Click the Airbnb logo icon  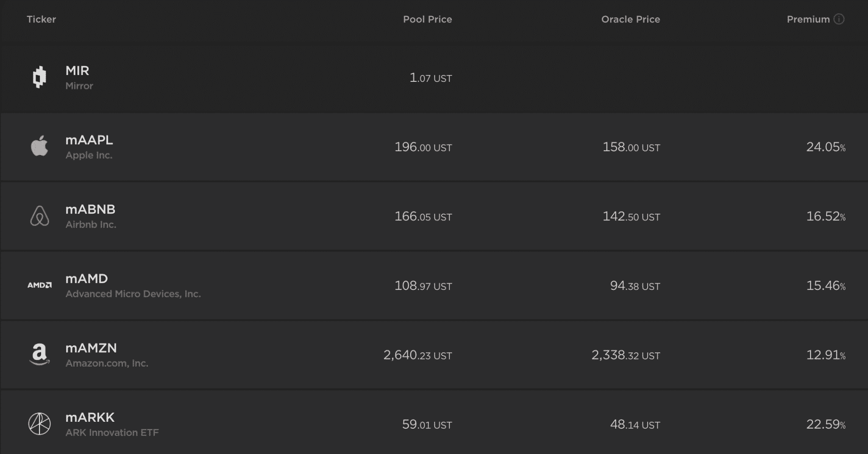[39, 216]
